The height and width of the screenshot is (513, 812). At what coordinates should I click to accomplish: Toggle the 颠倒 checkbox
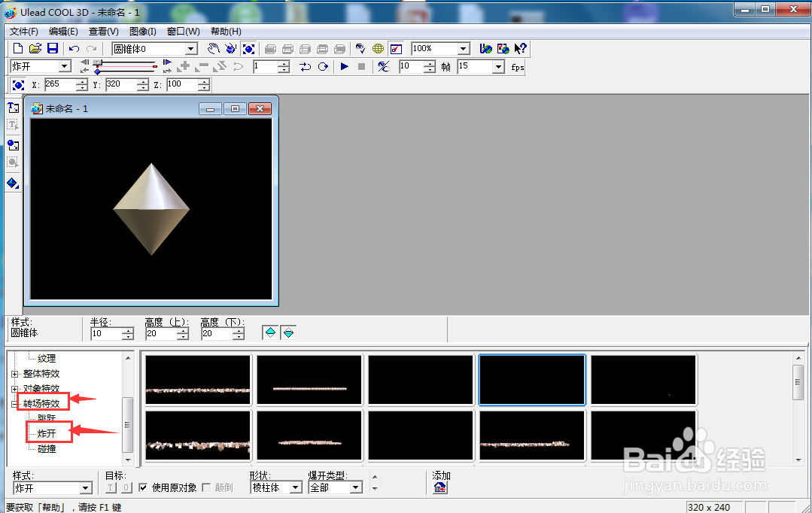(206, 487)
